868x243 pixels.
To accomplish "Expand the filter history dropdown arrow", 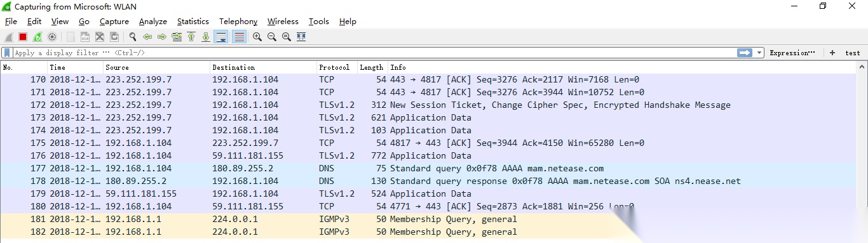I will 759,53.
